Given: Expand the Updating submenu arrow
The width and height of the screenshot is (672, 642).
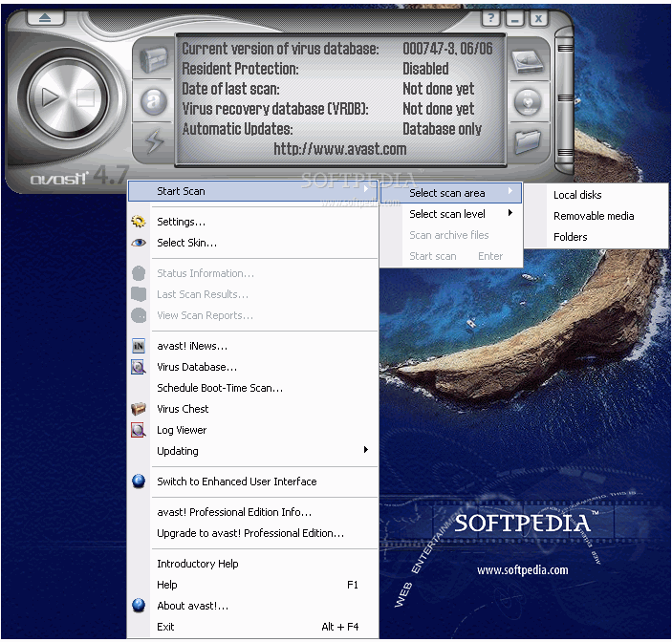Looking at the screenshot, I should point(365,450).
